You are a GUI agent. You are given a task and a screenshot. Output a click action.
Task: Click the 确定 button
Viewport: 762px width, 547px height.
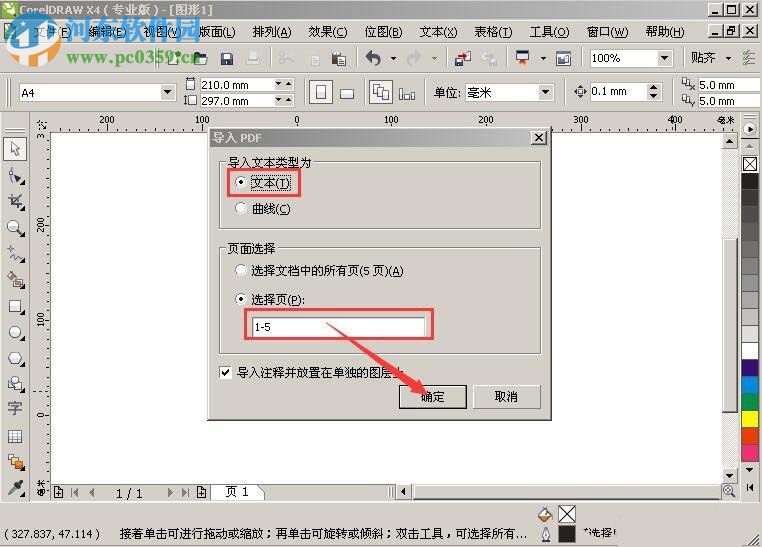coord(433,397)
